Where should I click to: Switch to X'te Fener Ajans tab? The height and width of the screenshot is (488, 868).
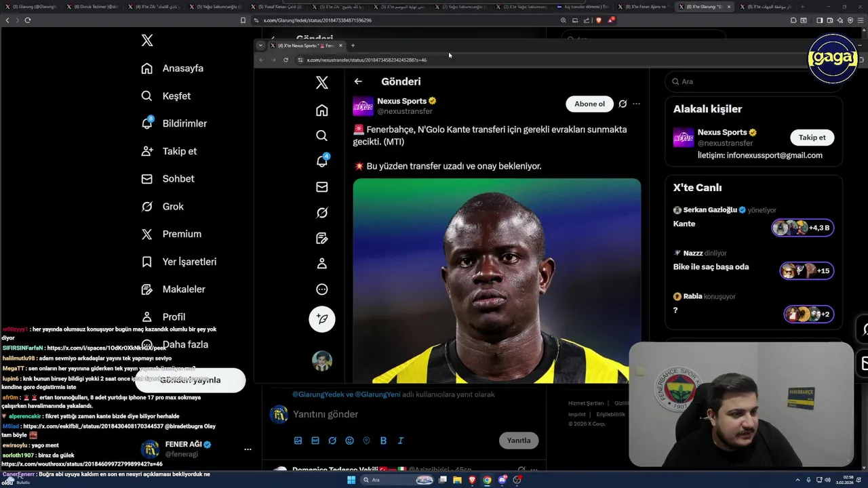coord(644,7)
